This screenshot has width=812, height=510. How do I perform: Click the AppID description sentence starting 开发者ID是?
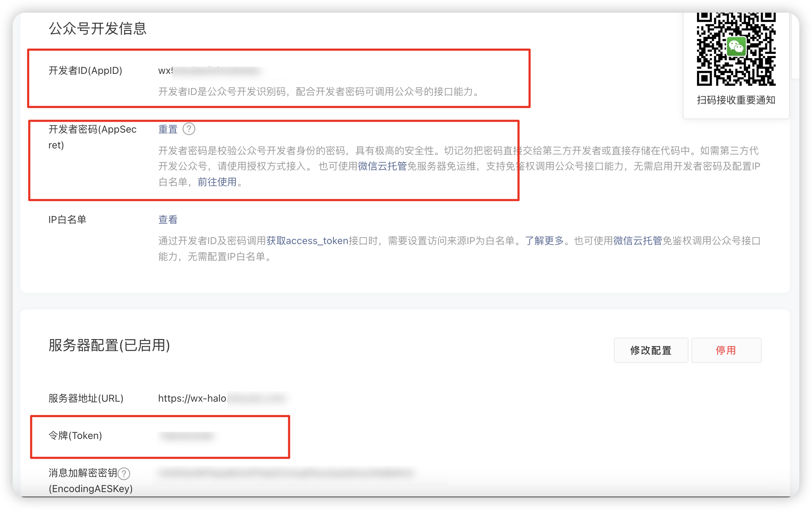(x=319, y=92)
